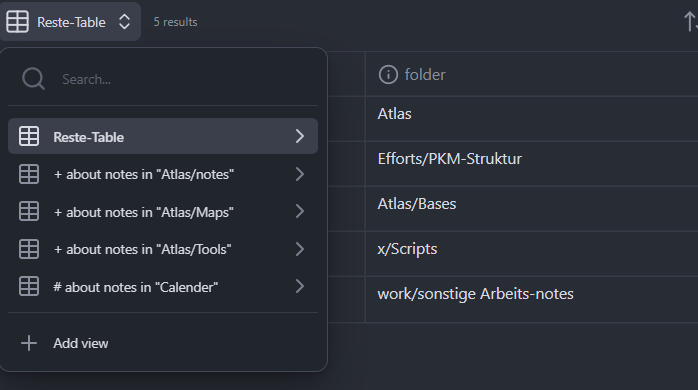Click table icon of the "Atlas/Maps" view
This screenshot has width=698, height=390.
pyautogui.click(x=29, y=211)
